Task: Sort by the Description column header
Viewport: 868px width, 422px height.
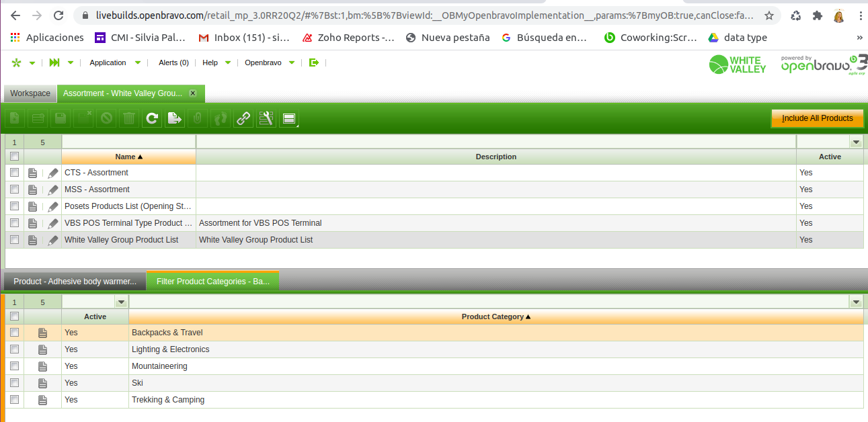Action: (x=496, y=157)
